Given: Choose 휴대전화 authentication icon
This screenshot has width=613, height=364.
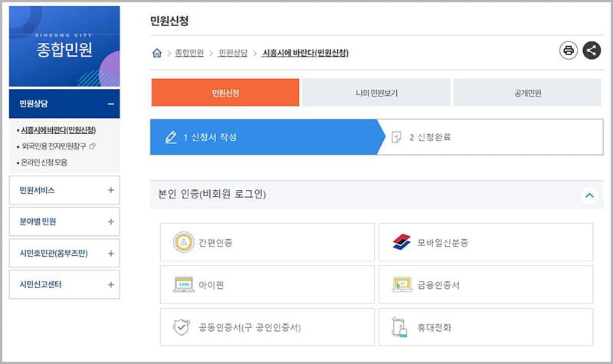Looking at the screenshot, I should pyautogui.click(x=401, y=327).
